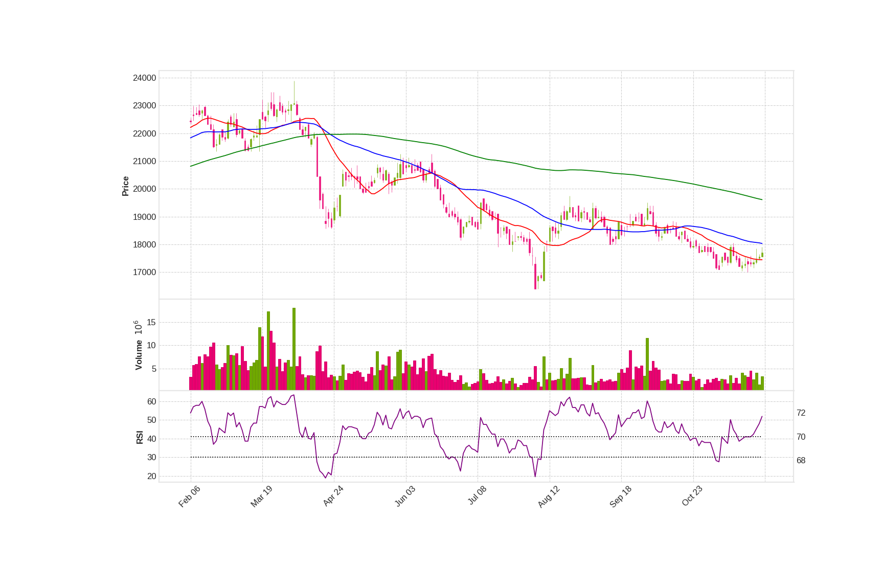The width and height of the screenshot is (882, 588).
Task: Click the 20000 price axis label
Action: [144, 189]
